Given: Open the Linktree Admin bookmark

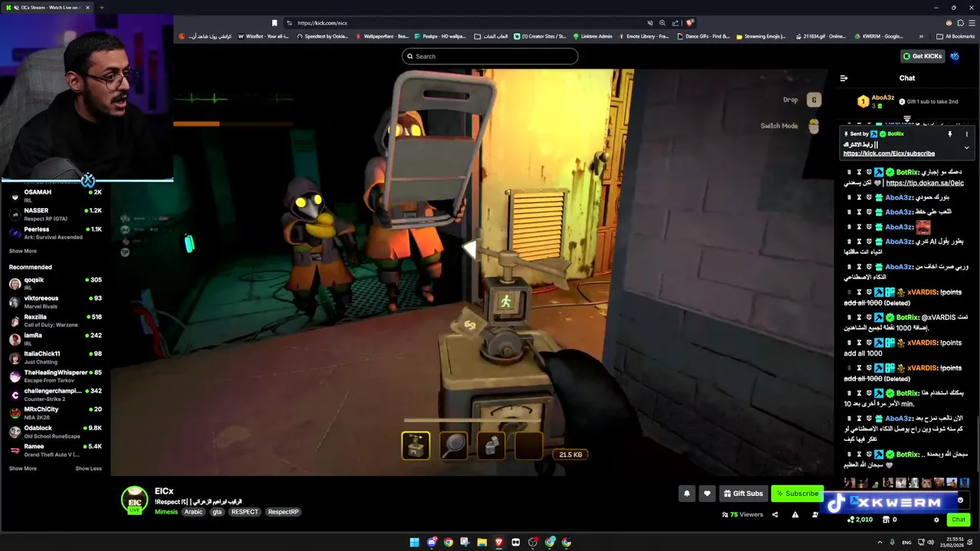Looking at the screenshot, I should tap(592, 36).
